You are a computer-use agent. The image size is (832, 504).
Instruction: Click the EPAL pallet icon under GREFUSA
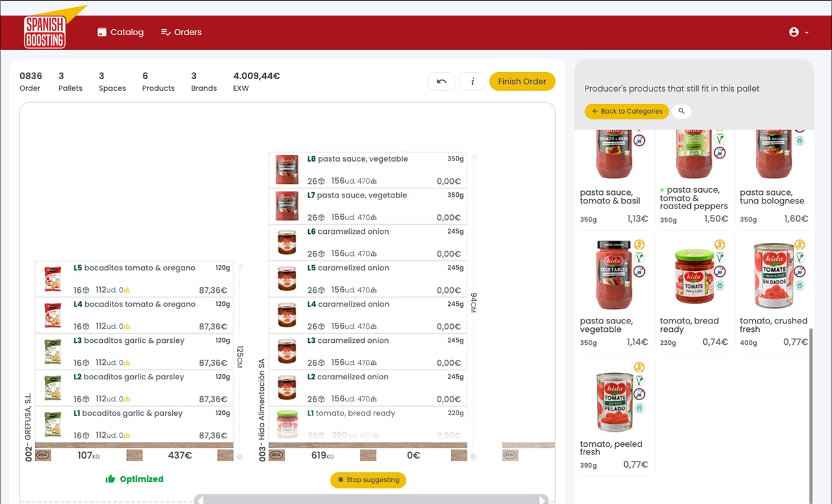tap(43, 455)
